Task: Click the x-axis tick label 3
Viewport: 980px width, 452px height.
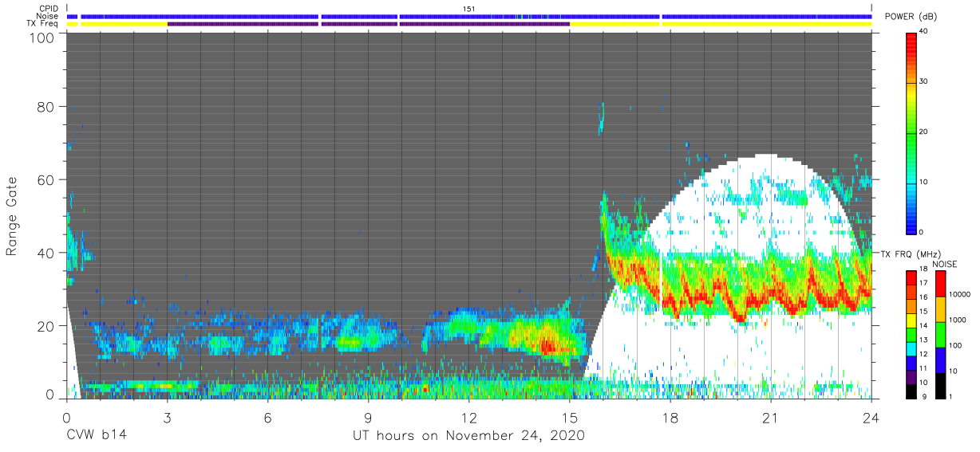Action: (167, 417)
